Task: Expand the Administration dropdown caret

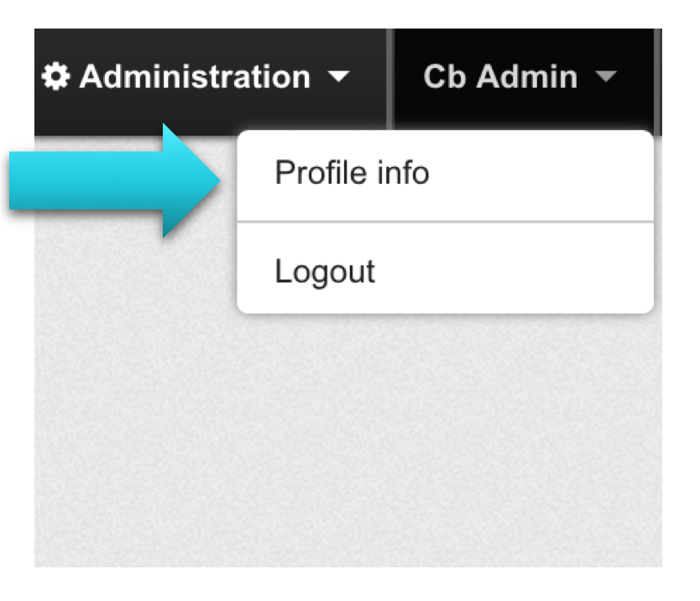Action: point(339,76)
